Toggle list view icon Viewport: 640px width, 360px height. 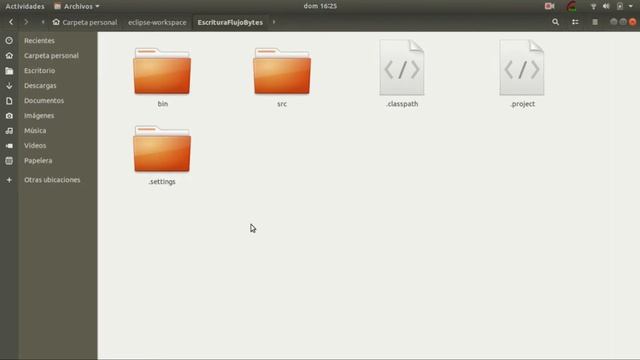point(575,22)
